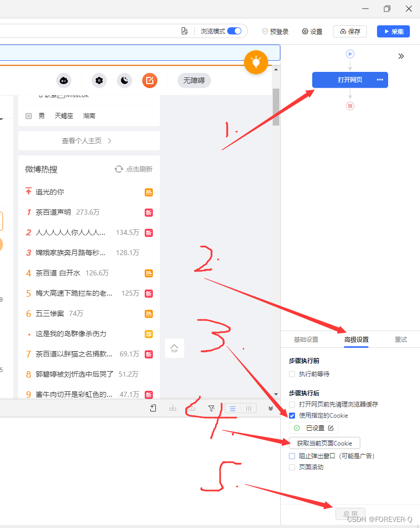Click the page vertical scrollbar thumb
The width and height of the screenshot is (420, 528).
[276, 107]
